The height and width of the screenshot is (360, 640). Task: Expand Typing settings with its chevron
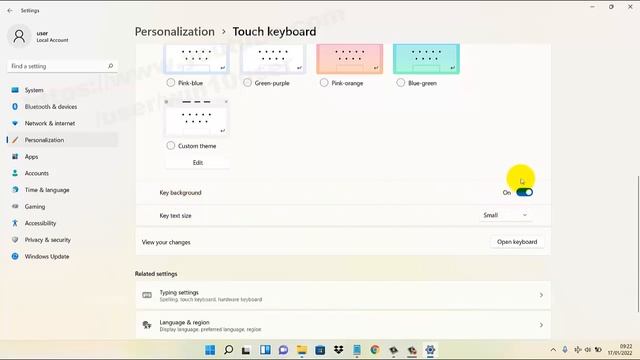coord(541,295)
